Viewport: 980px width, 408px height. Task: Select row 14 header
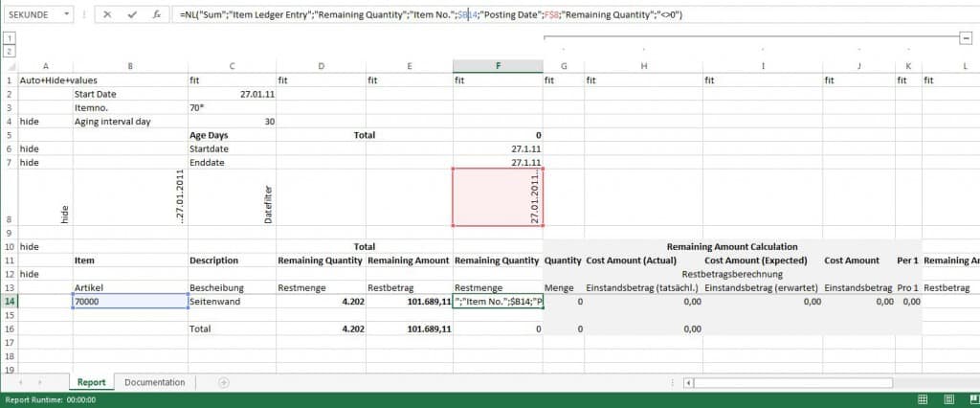point(9,301)
